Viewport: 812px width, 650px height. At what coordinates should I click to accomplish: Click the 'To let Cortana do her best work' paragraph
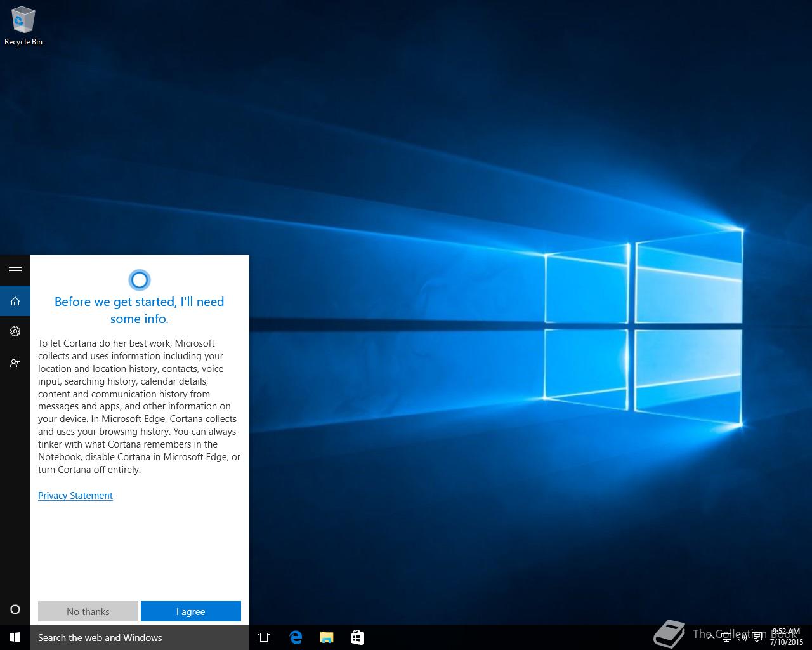click(140, 406)
